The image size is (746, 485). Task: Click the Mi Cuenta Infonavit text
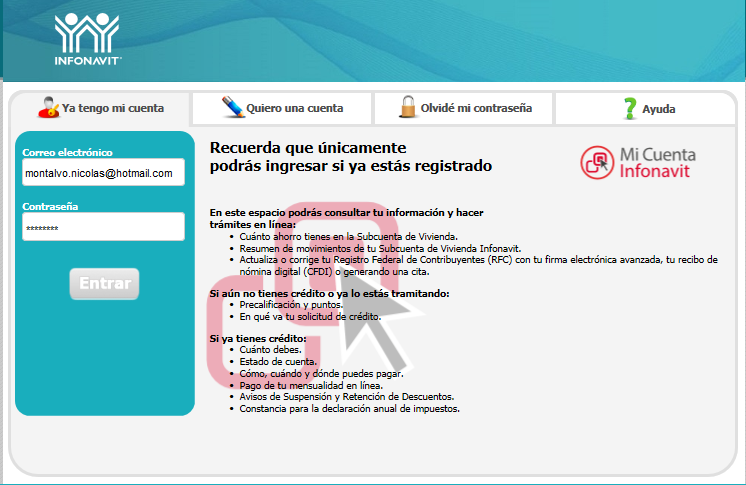[x=658, y=163]
